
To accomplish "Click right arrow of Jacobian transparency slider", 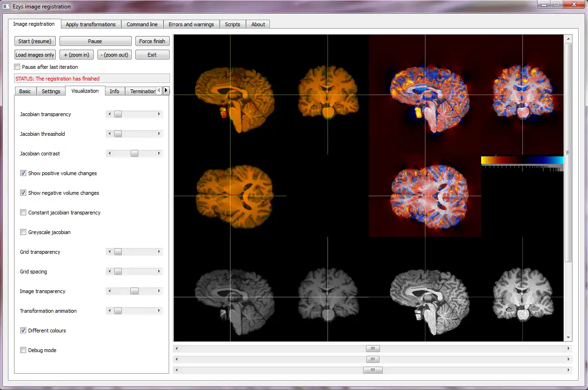I will pyautogui.click(x=159, y=114).
